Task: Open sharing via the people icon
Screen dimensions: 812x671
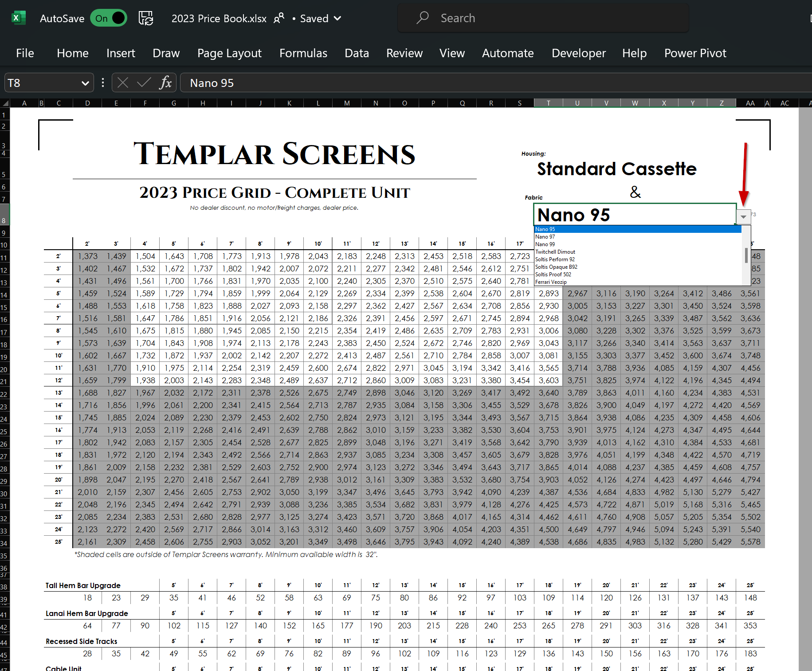Action: click(x=279, y=18)
